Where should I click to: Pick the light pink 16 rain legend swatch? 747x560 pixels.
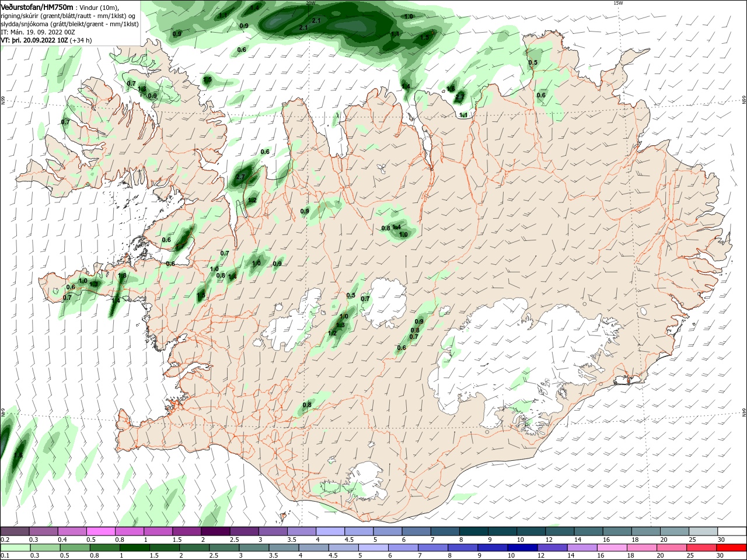coord(612,548)
